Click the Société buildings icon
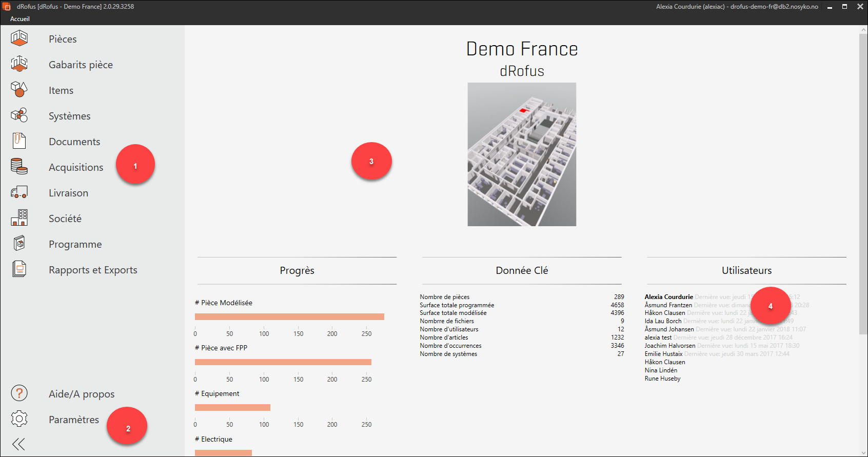 coord(19,218)
